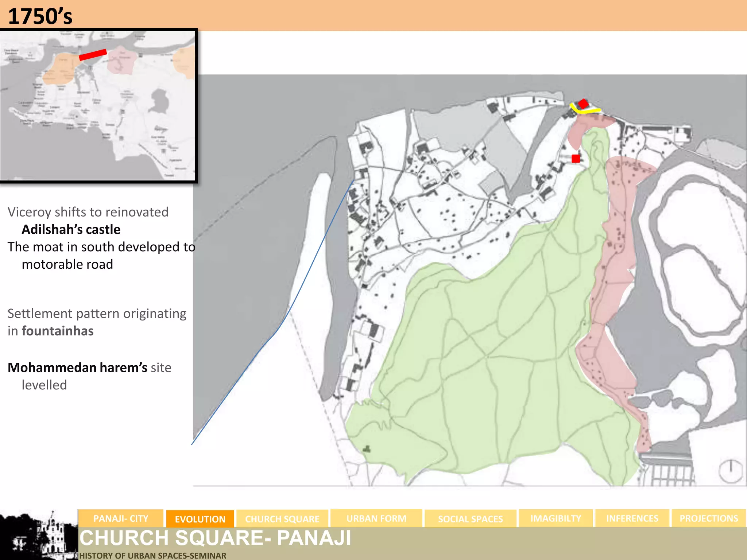Open the SOCIAL SPACES tab
This screenshot has height=560, width=747.
click(470, 518)
